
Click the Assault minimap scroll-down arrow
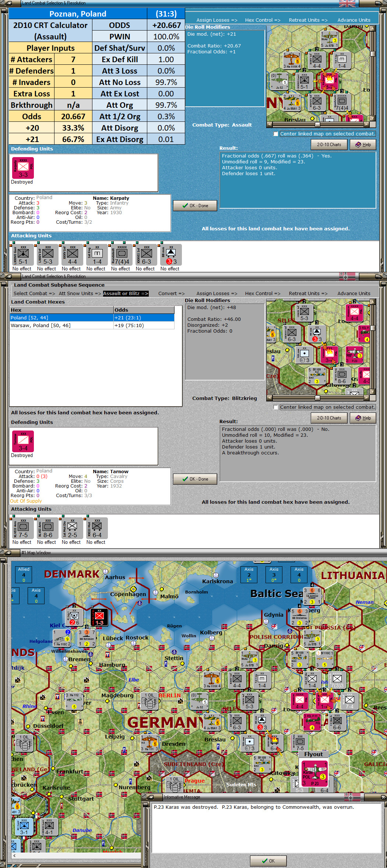point(373,118)
